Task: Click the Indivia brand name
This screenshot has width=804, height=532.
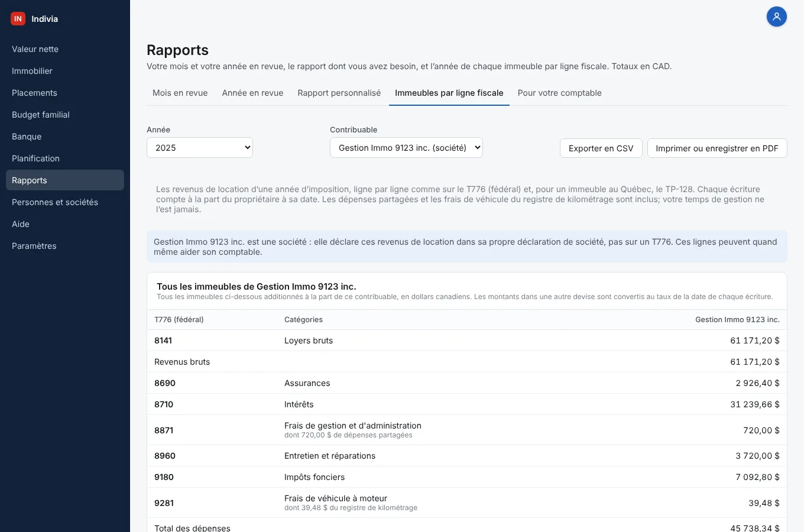Action: (45, 19)
